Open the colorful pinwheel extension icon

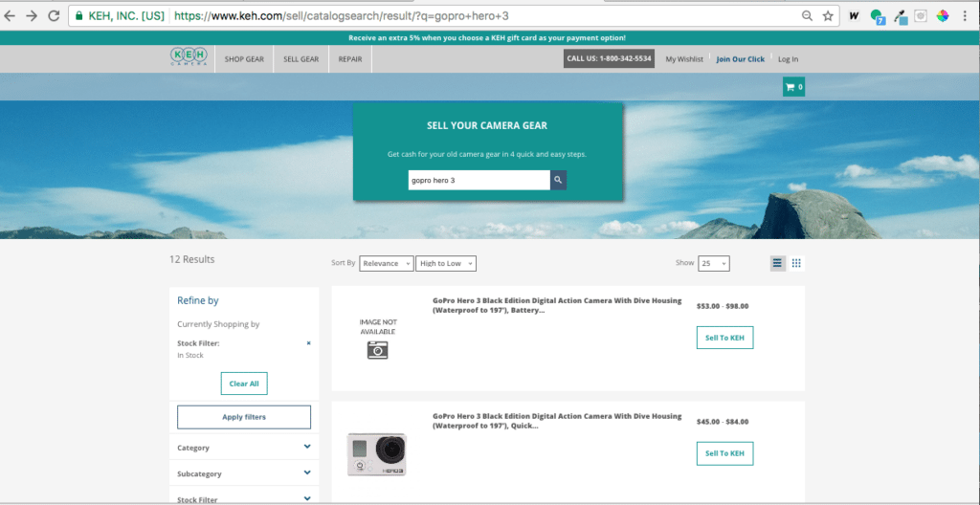(x=943, y=16)
